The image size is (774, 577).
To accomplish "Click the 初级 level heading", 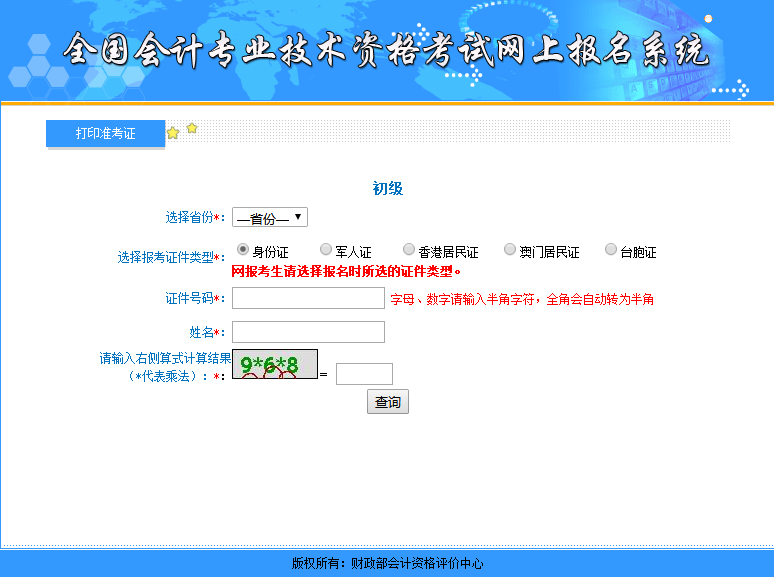I will (387, 189).
